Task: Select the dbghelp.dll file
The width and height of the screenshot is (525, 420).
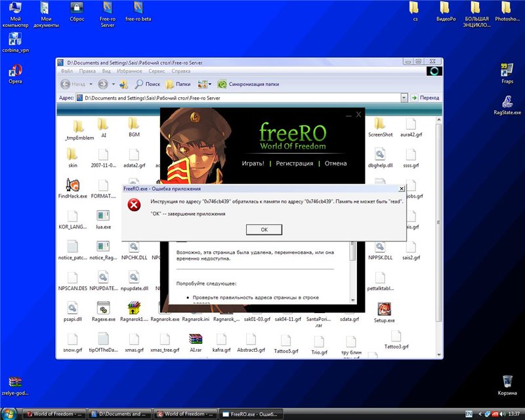Action: [x=380, y=157]
